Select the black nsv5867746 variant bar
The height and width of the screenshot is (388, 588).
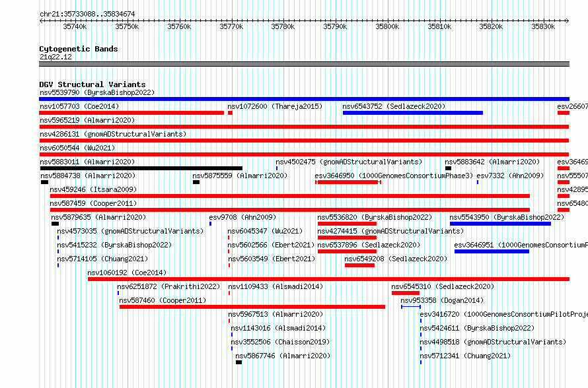tap(239, 362)
